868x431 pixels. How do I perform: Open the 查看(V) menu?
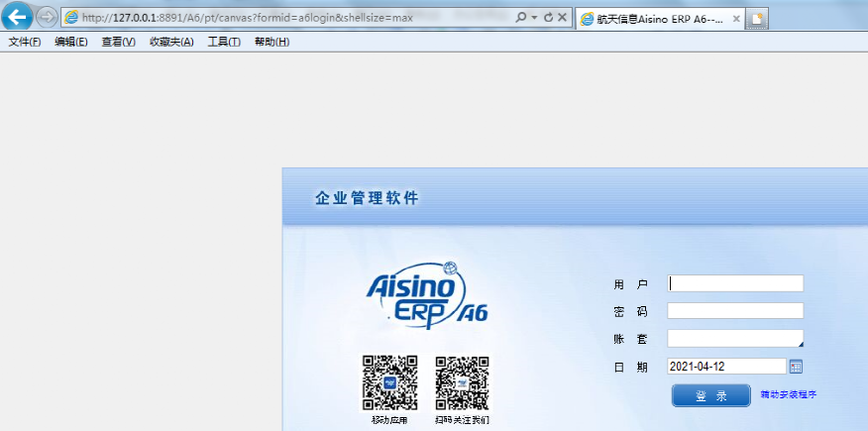119,42
